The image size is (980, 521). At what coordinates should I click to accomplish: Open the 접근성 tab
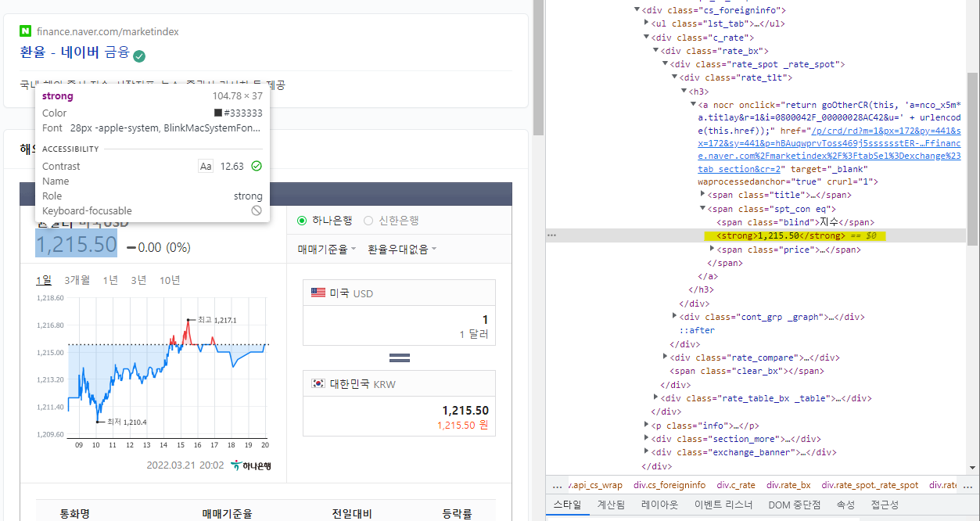pos(885,505)
